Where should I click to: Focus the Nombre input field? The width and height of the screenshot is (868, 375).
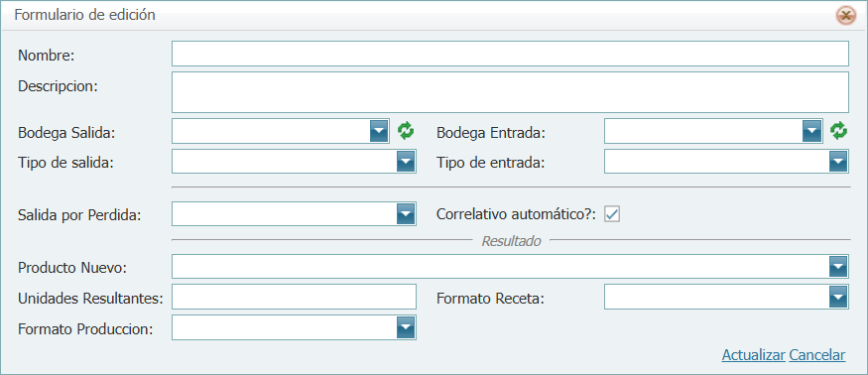[x=510, y=54]
